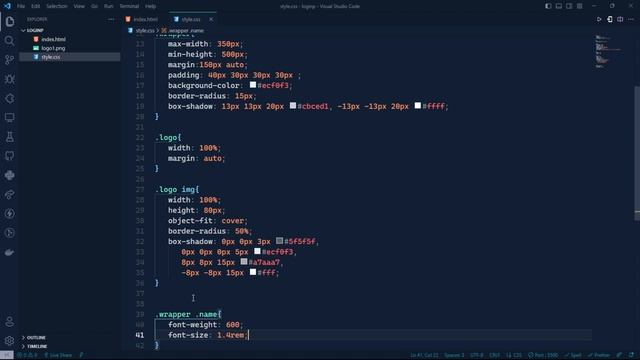Open the Run and Debug view
Image resolution: width=640 pixels, height=360 pixels.
[10, 79]
